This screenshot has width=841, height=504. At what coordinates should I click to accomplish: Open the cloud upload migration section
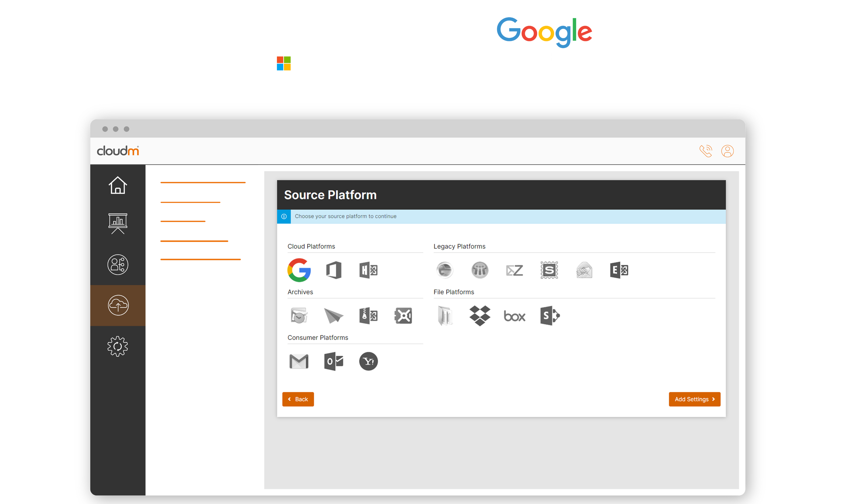118,305
